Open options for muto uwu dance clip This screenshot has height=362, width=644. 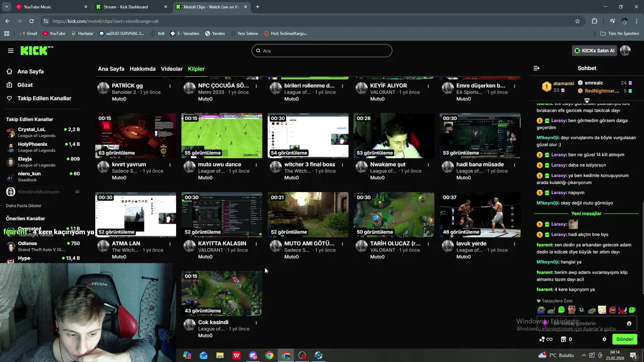[256, 165]
